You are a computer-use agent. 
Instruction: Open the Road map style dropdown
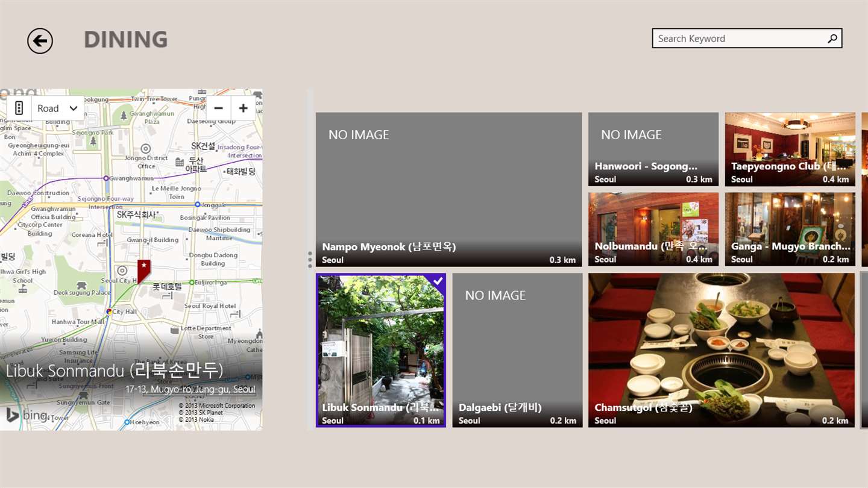coord(58,108)
